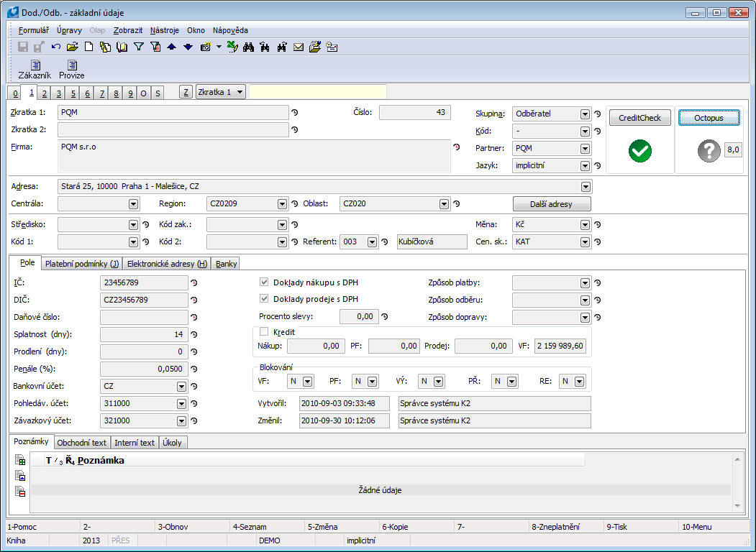Click the blue down arrow icon
Viewport: 756px width, 552px height.
pyautogui.click(x=188, y=47)
